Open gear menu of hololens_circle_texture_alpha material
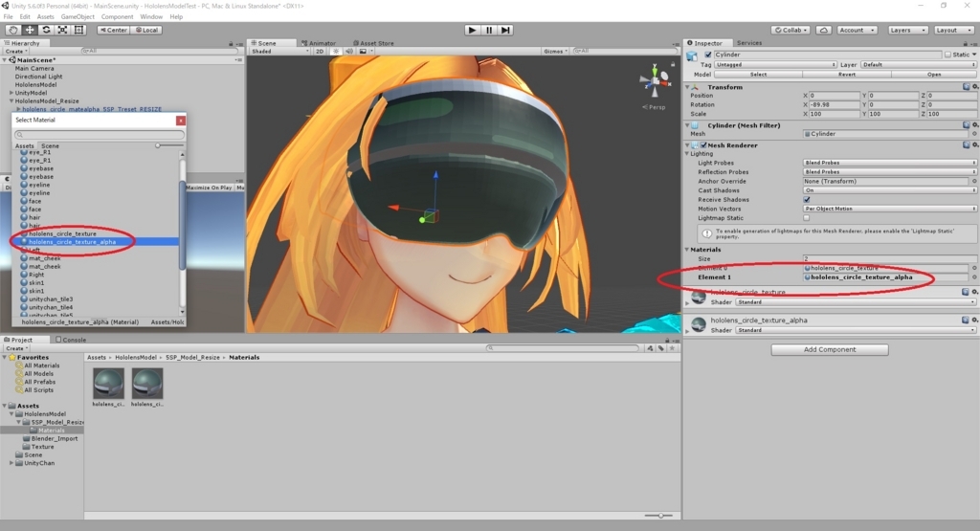980x531 pixels. coord(975,320)
